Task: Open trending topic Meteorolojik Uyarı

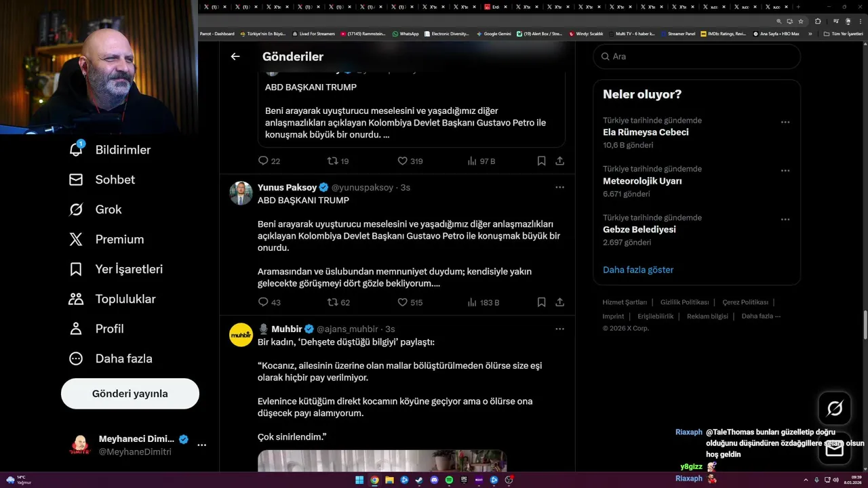Action: 642,181
